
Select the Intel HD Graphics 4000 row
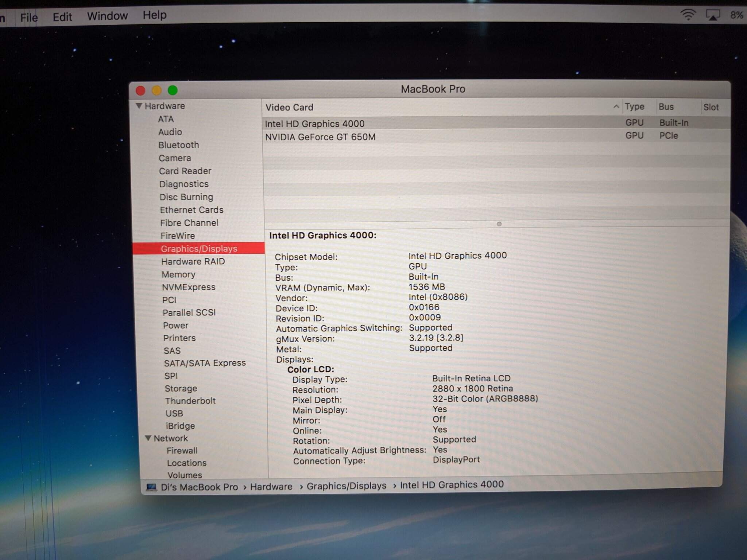314,124
